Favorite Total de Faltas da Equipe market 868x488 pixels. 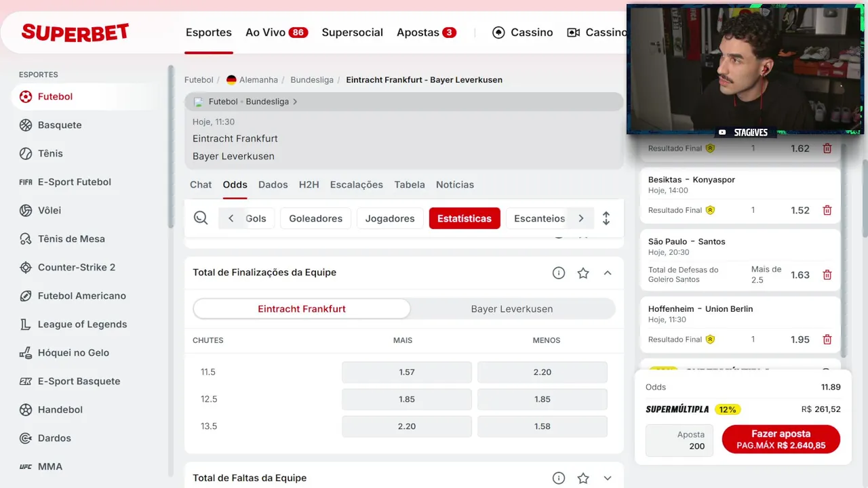click(x=583, y=478)
